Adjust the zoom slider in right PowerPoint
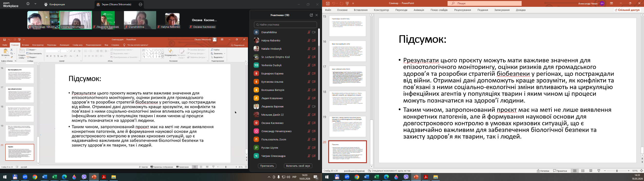Image resolution: width=644 pixels, height=181 pixels. (x=617, y=171)
